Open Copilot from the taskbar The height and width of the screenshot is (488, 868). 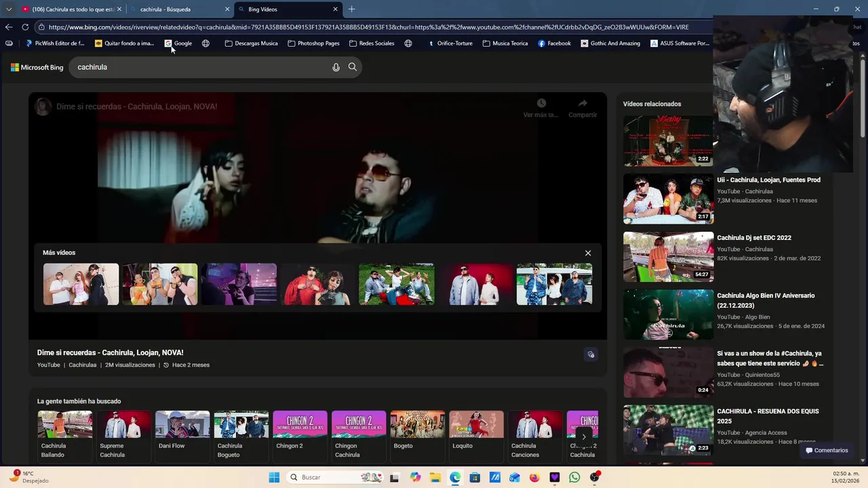tap(415, 477)
